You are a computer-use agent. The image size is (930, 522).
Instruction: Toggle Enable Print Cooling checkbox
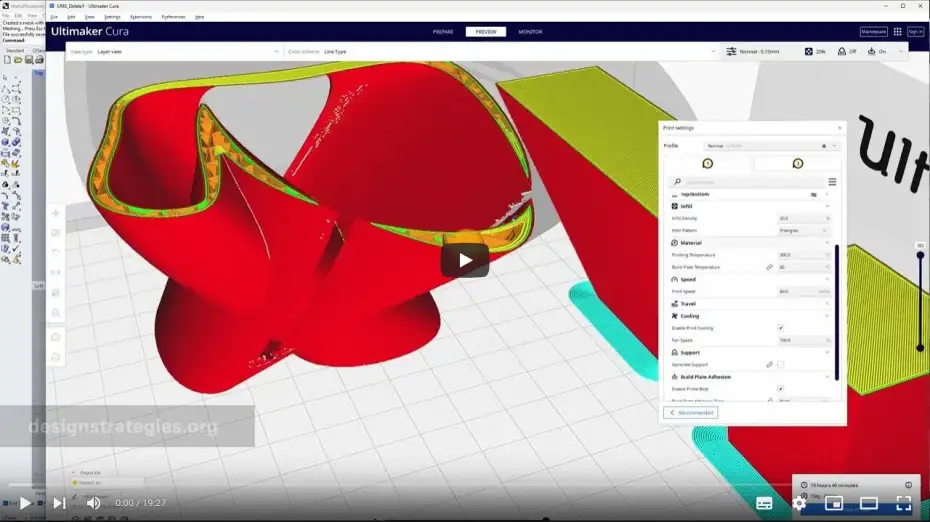click(x=781, y=328)
